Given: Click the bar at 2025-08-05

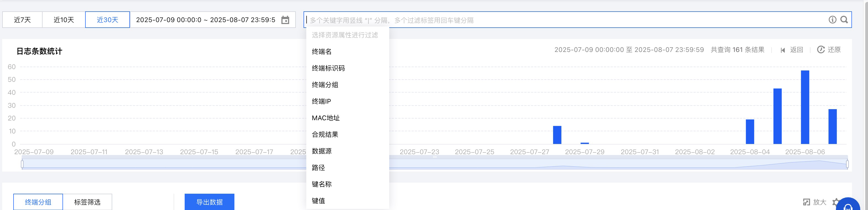Looking at the screenshot, I should [777, 116].
